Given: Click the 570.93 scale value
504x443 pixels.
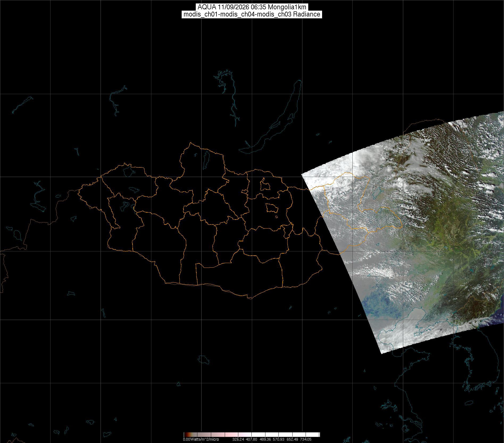Looking at the screenshot, I should pos(279,440).
